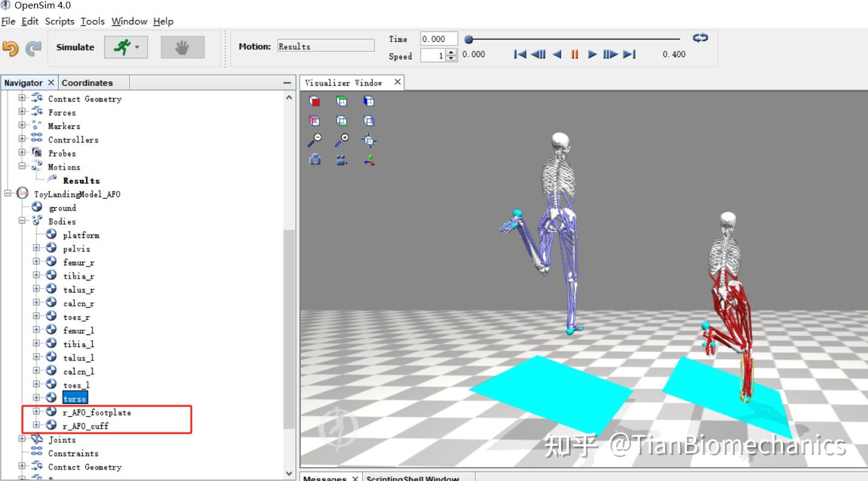Play the motion forward
The width and height of the screenshot is (868, 481).
tap(593, 54)
